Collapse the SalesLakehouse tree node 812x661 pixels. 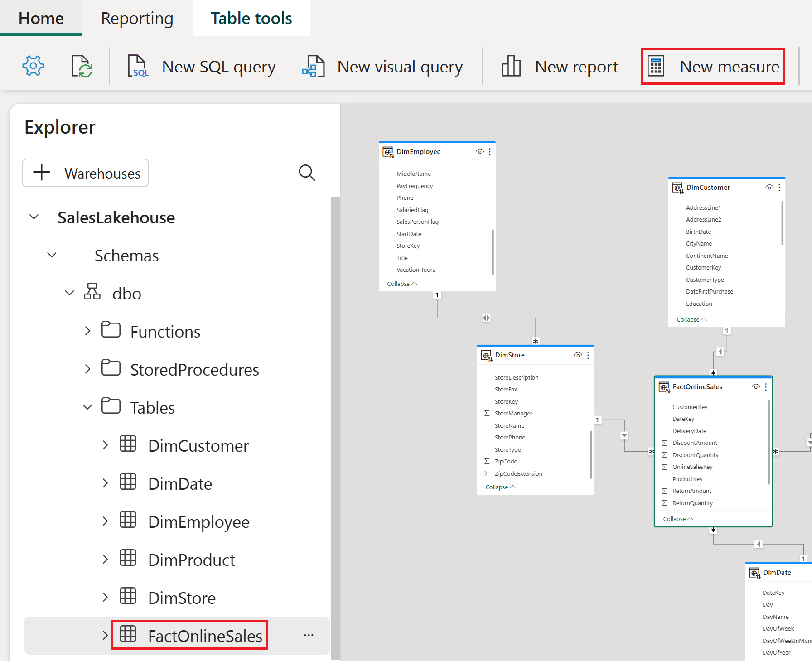pyautogui.click(x=34, y=217)
